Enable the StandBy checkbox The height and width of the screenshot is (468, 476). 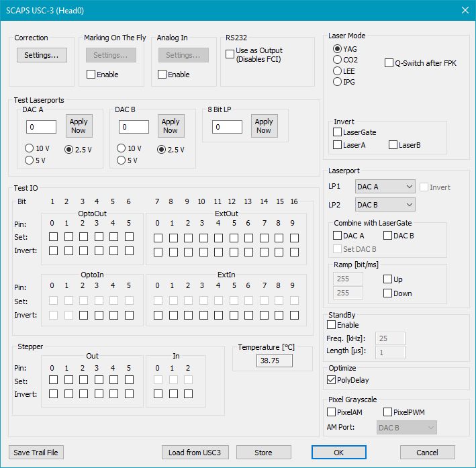click(331, 325)
